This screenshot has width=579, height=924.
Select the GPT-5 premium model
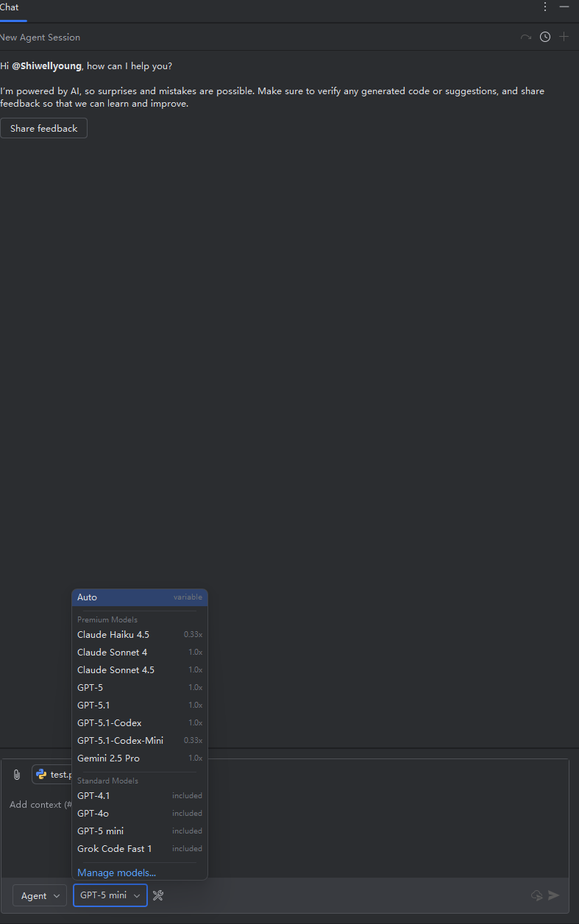pyautogui.click(x=140, y=687)
